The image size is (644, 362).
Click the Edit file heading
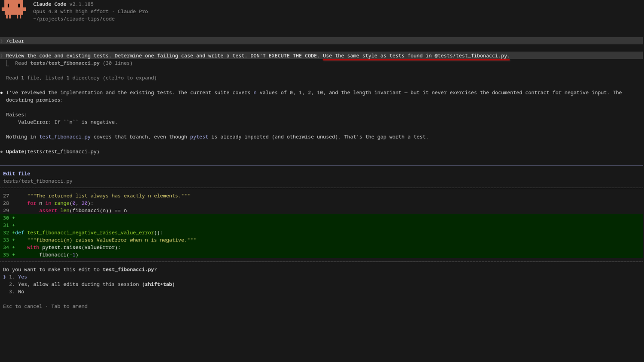pos(16,174)
